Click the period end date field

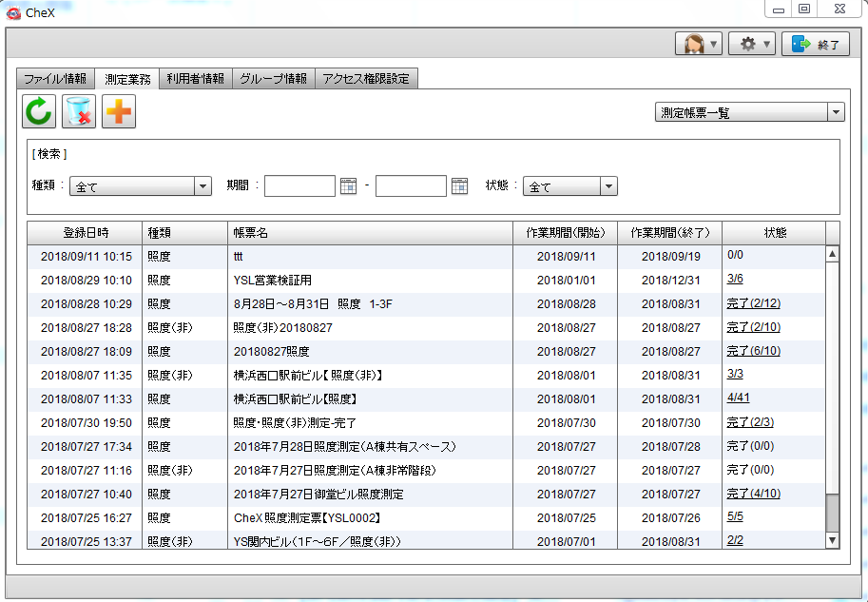pyautogui.click(x=411, y=186)
